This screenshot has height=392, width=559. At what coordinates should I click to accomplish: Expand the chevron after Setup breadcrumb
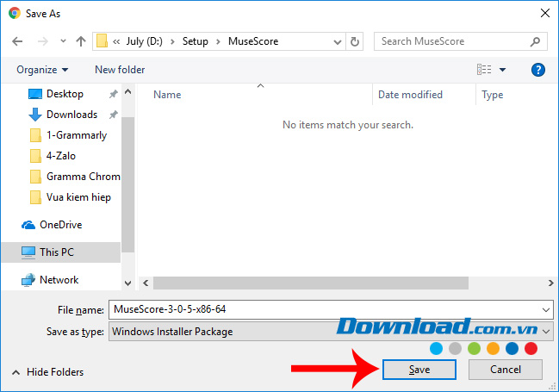218,42
